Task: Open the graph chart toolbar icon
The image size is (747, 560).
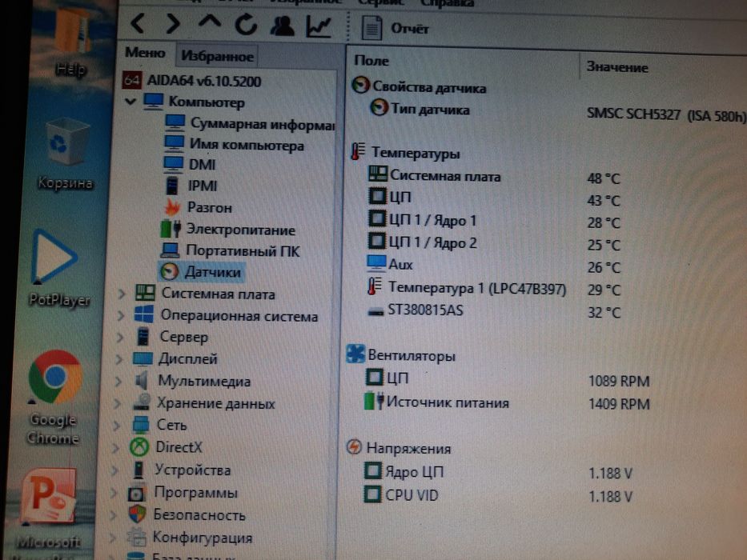Action: pos(319,26)
